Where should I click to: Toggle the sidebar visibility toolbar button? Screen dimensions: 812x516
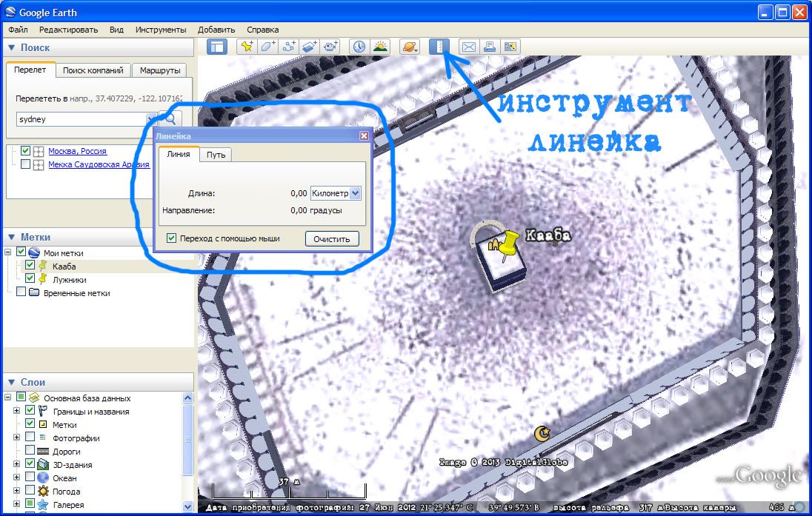[216, 47]
